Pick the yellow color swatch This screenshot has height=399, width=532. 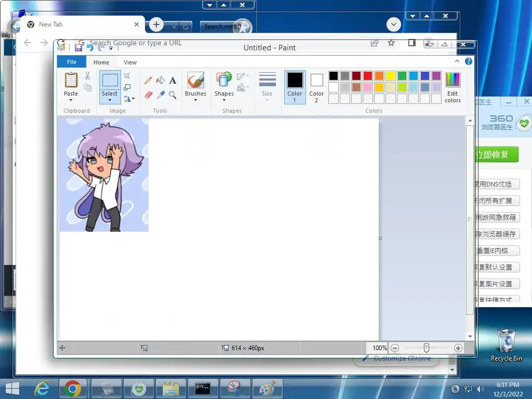[x=391, y=76]
